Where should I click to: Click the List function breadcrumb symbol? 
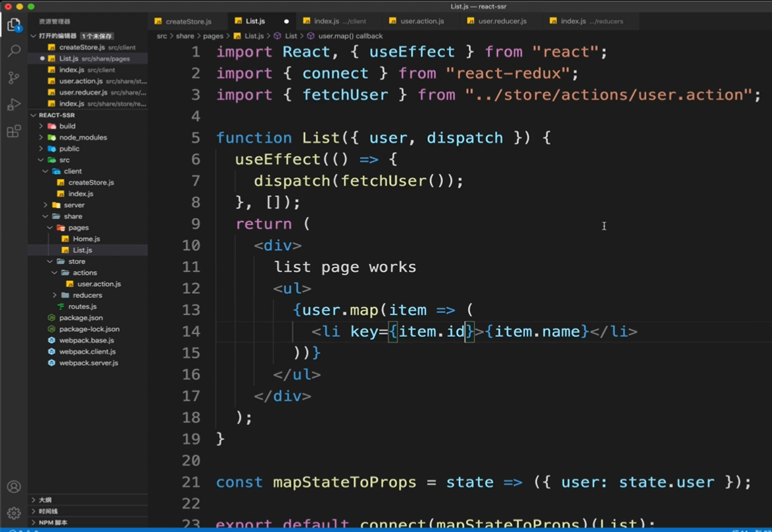pos(285,36)
